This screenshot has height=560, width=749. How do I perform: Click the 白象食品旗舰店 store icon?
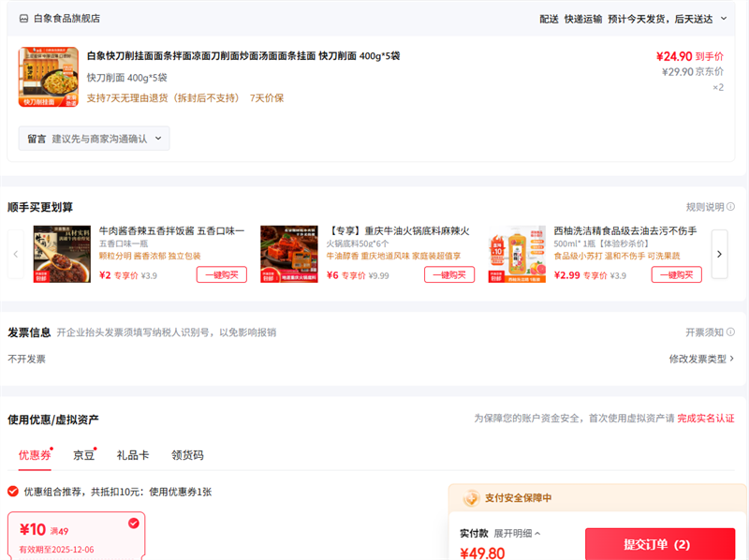(x=22, y=18)
